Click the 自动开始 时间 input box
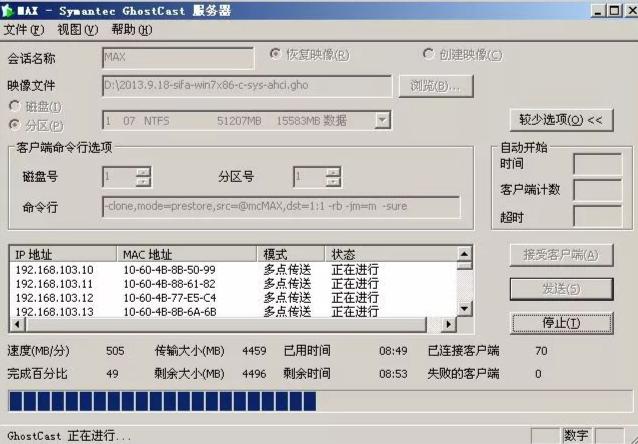 tap(597, 164)
